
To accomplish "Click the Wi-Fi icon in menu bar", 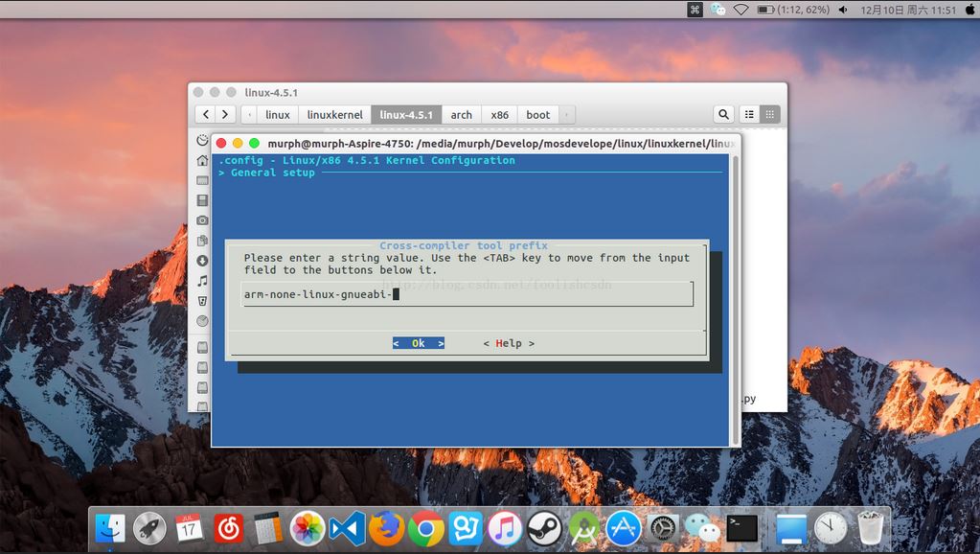I will (741, 10).
